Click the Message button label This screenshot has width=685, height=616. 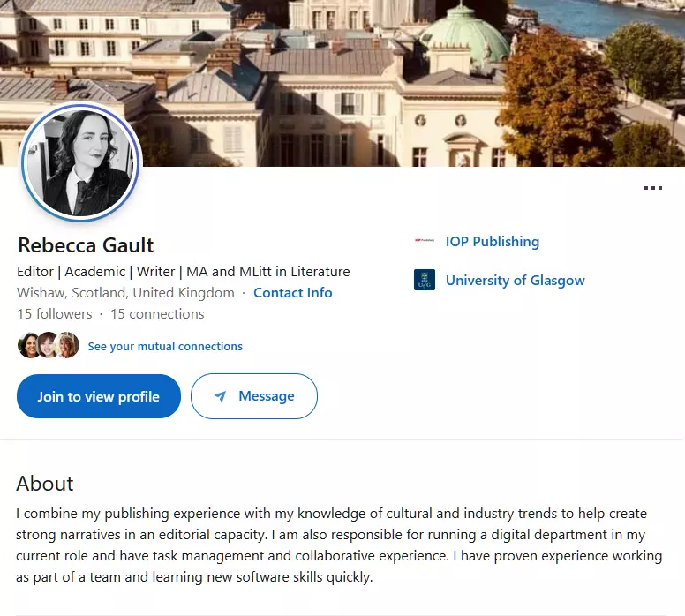267,396
